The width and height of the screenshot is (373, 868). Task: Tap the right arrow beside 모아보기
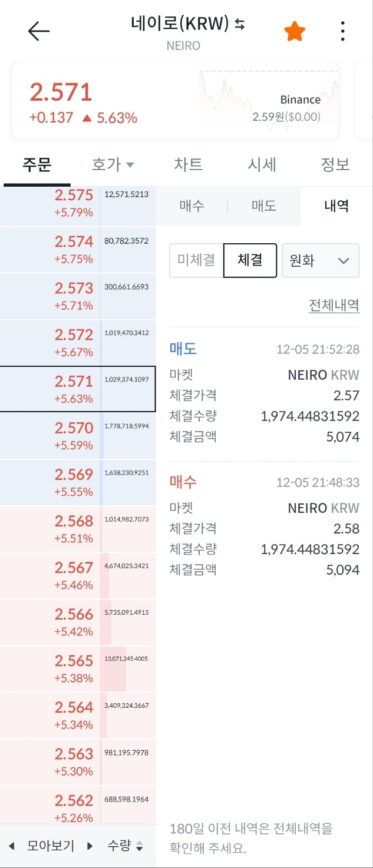click(x=90, y=847)
